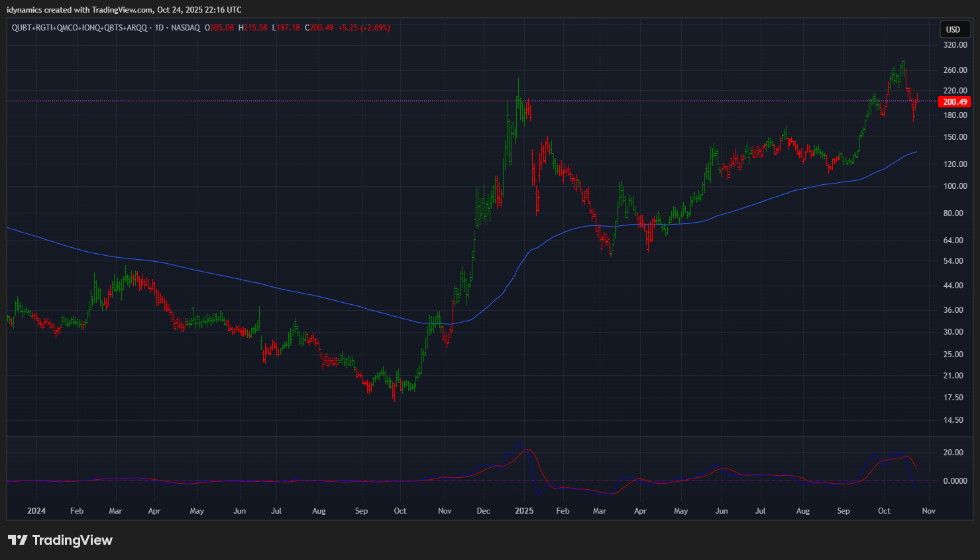Click the 0.0000 indicator scale label
The width and height of the screenshot is (980, 560).
955,481
